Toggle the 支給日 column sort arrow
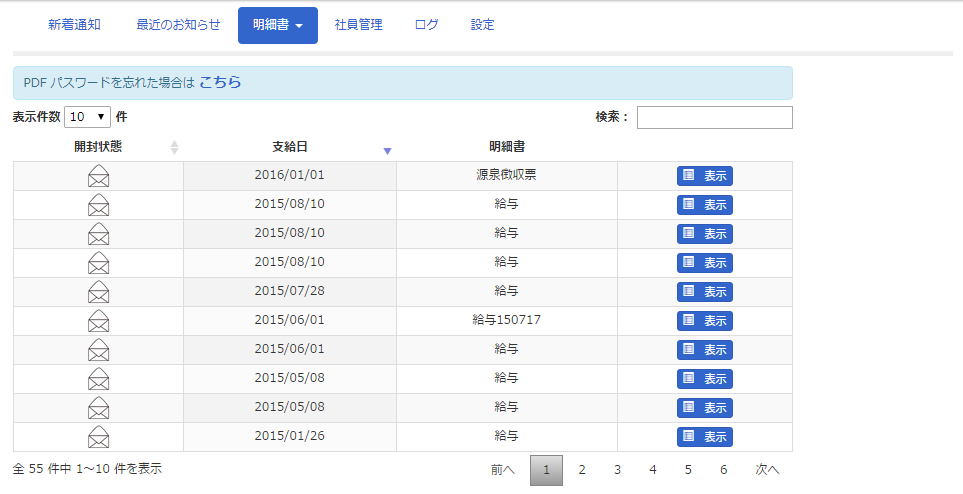 pyautogui.click(x=387, y=150)
